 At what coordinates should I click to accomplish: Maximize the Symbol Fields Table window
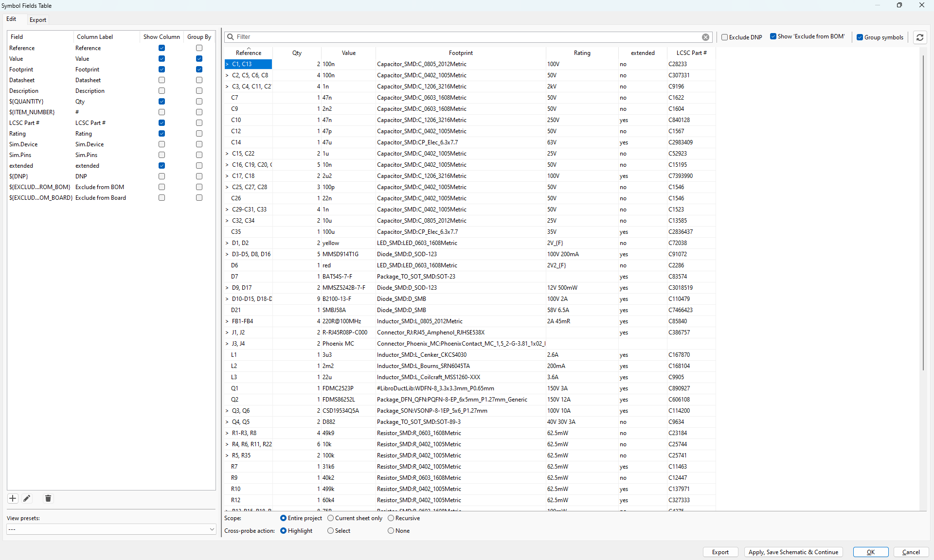coord(899,5)
